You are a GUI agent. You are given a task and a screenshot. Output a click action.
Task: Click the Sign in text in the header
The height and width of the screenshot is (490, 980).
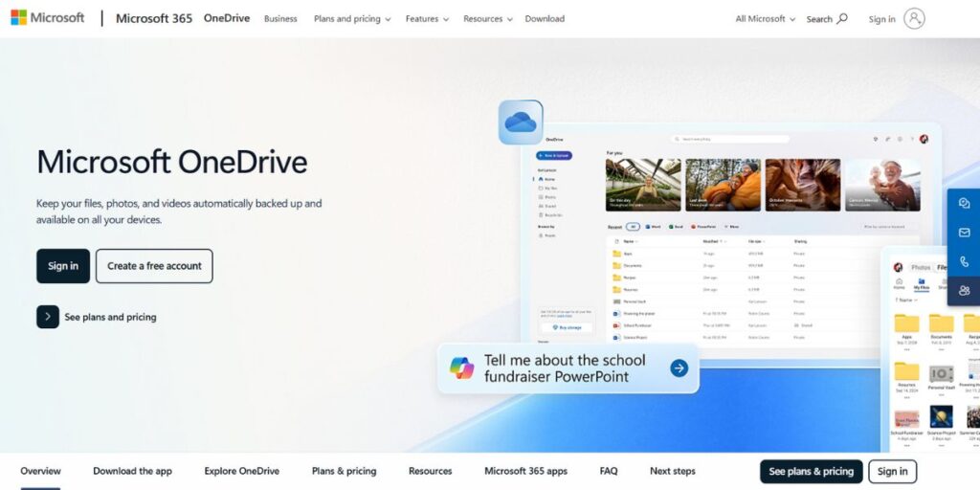click(x=881, y=19)
